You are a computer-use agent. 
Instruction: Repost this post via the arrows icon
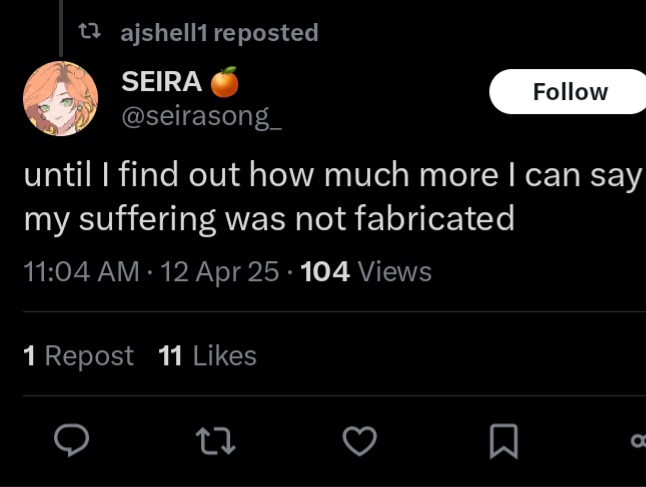click(215, 441)
